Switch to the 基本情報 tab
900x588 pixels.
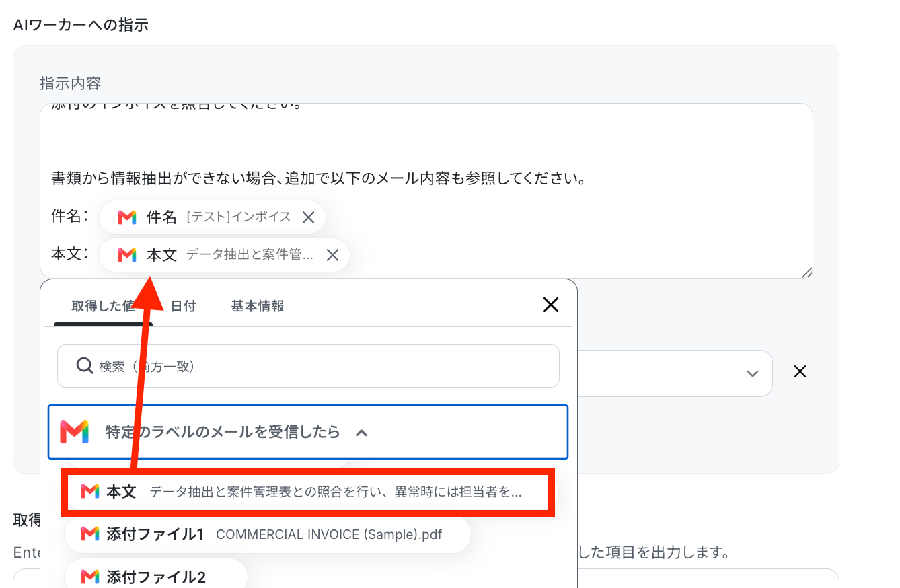[258, 306]
